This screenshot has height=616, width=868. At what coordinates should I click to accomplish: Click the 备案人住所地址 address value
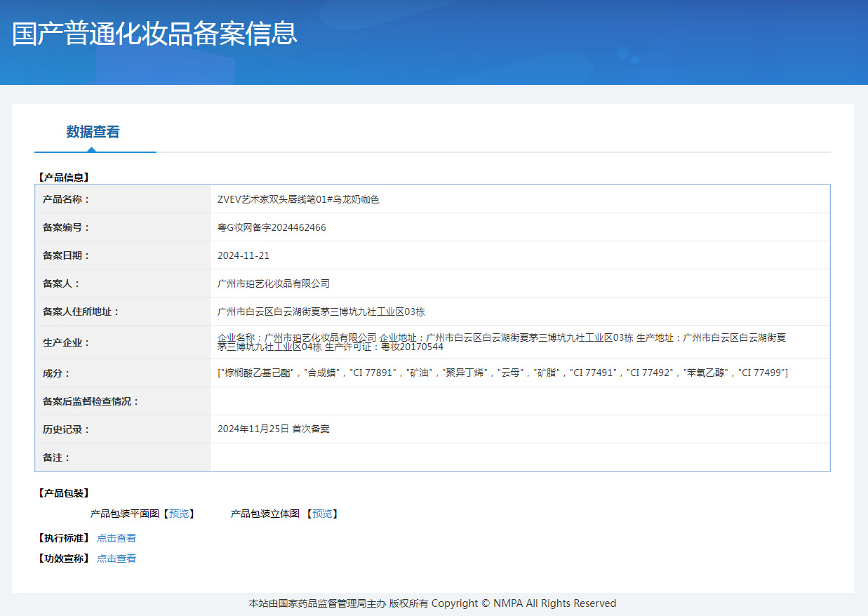click(321, 312)
